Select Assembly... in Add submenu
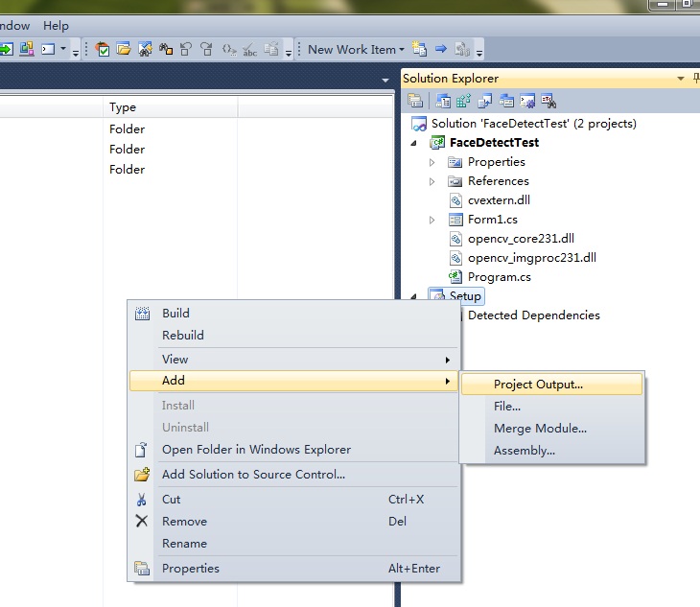The width and height of the screenshot is (700, 607). tap(551, 451)
